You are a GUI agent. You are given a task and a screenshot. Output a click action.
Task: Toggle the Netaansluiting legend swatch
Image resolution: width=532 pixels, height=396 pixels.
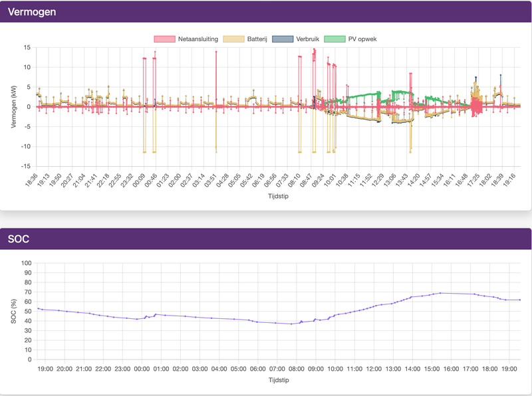[x=164, y=39]
